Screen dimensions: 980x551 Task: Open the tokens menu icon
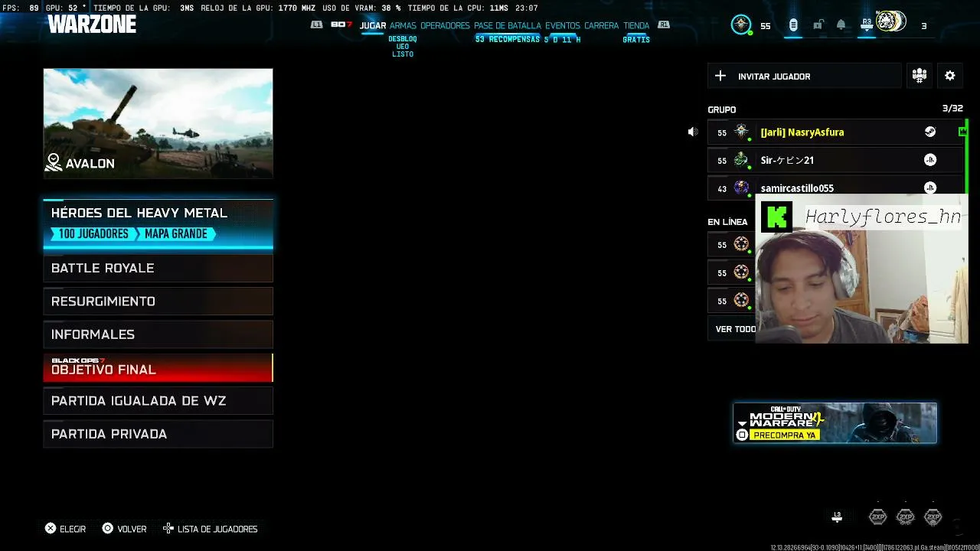tap(793, 25)
